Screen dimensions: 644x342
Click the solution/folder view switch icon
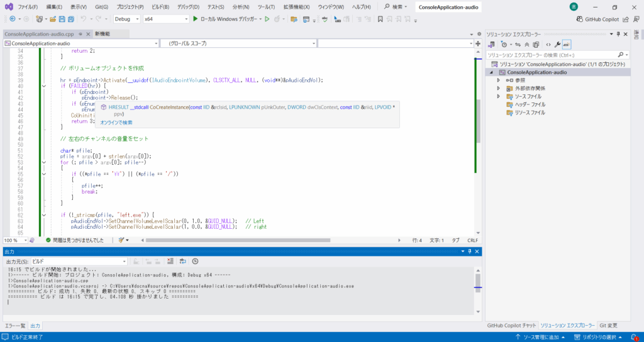pyautogui.click(x=491, y=45)
